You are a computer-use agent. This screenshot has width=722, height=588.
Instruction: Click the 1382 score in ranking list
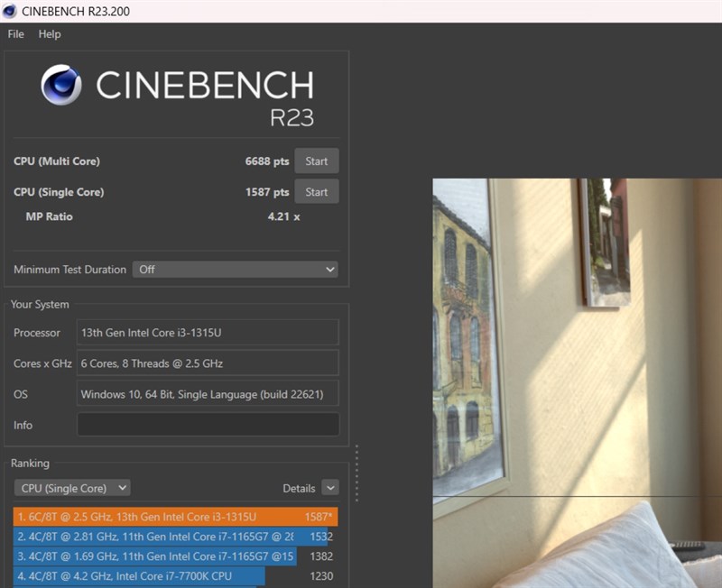tap(321, 556)
